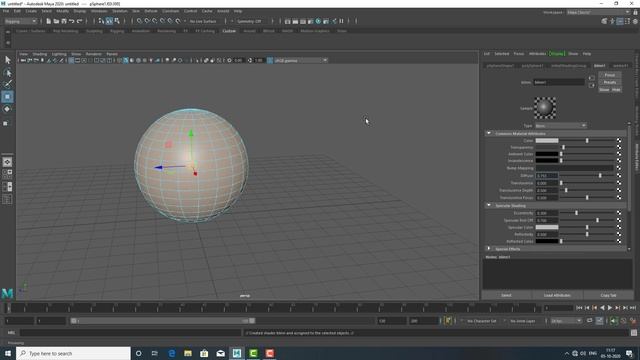Click Hide button in Attribute Editor
This screenshot has width=640, height=360.
tap(616, 89)
